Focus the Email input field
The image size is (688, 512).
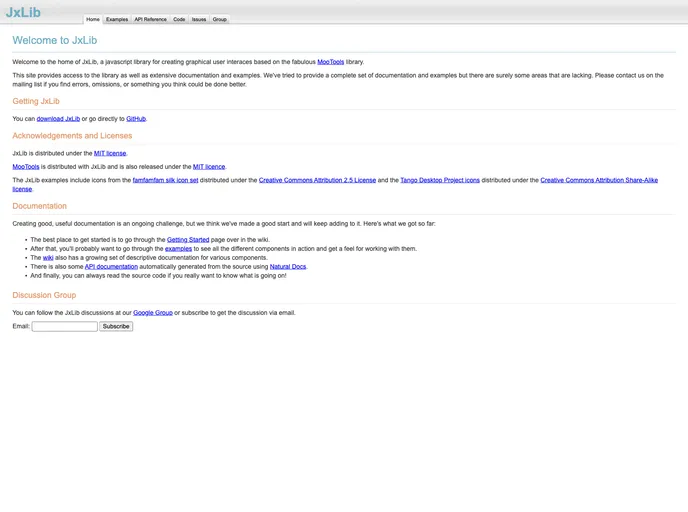(64, 326)
